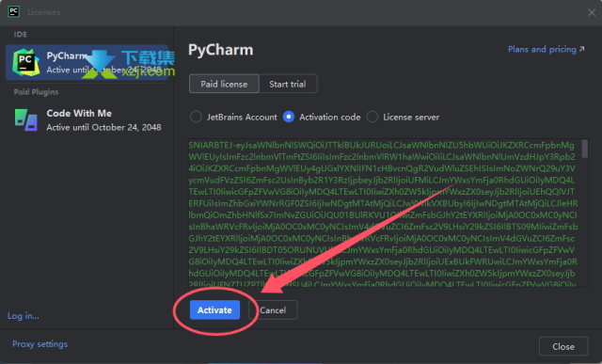Click the PyCharm logo in the title bar

(x=14, y=11)
